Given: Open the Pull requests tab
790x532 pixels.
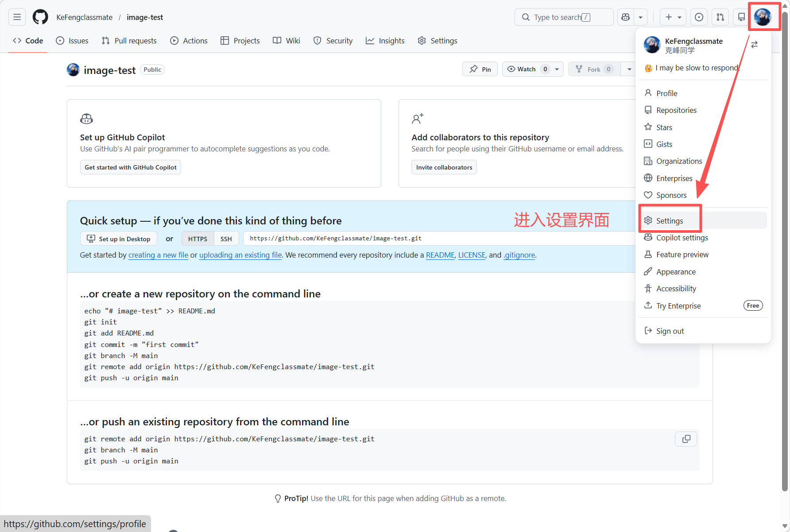Looking at the screenshot, I should coord(129,41).
